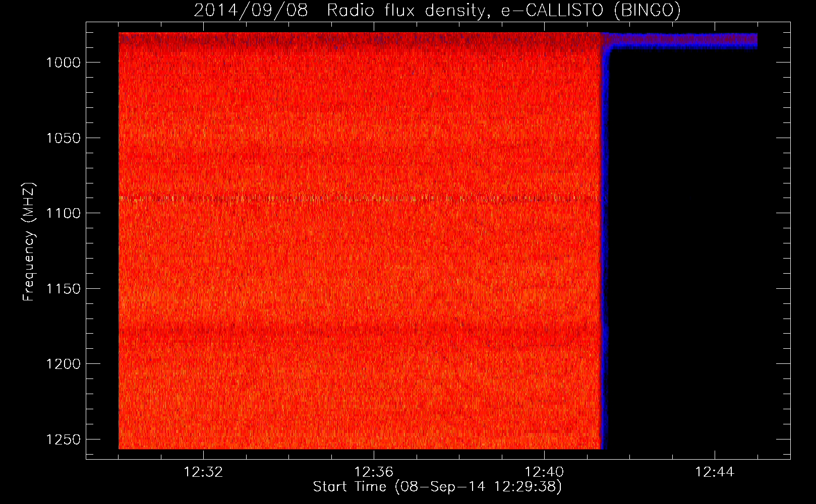Viewport: 816px width, 504px height.
Task: Click the 12:40 time tick label
Action: pos(544,472)
